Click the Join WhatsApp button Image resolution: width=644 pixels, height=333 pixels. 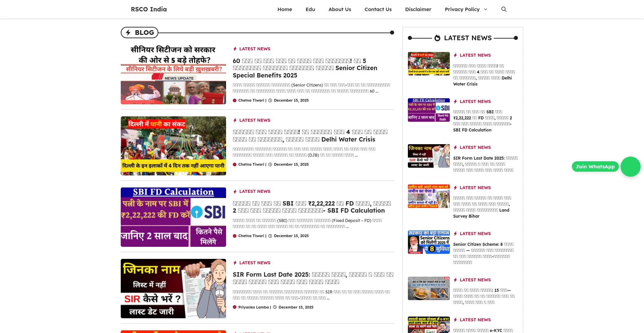595,166
